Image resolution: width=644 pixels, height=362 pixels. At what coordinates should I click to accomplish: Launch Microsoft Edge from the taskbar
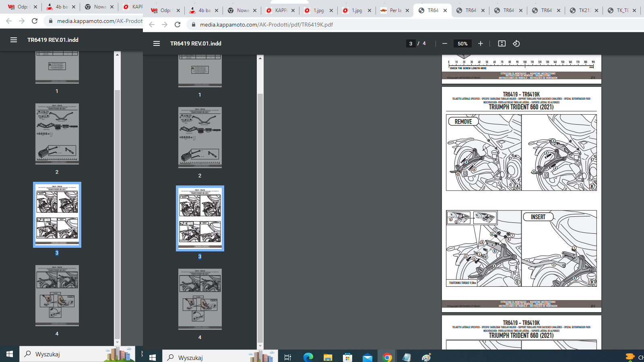point(308,357)
